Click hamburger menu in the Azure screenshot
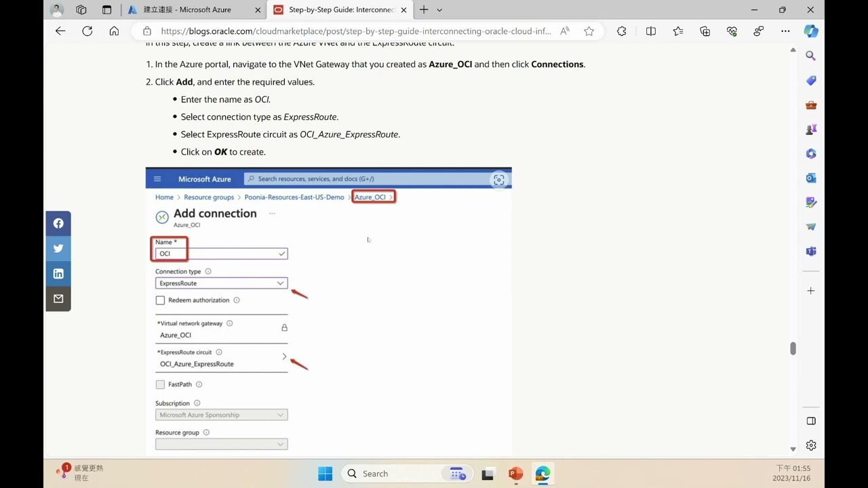The image size is (868, 488). tap(157, 179)
